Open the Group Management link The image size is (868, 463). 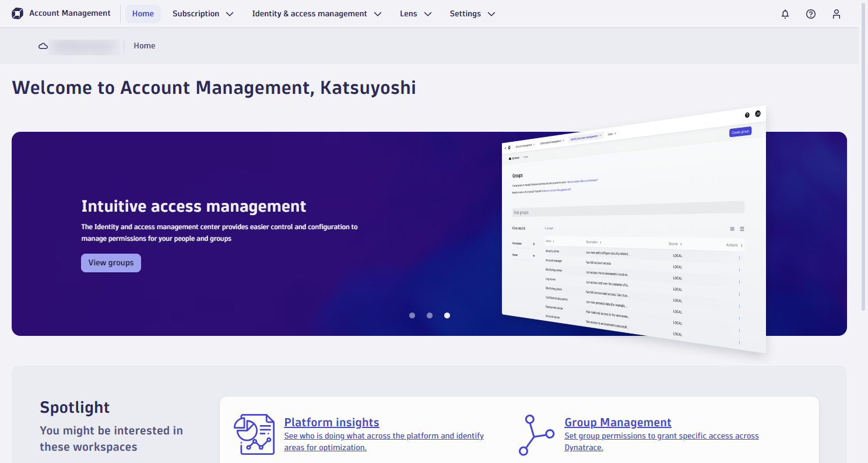[x=618, y=422]
